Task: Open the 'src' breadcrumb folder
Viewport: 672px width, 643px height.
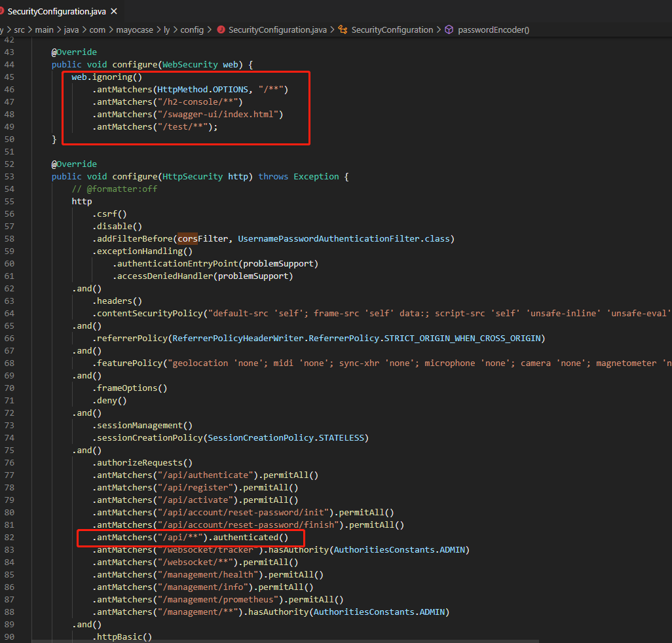Action: tap(19, 30)
